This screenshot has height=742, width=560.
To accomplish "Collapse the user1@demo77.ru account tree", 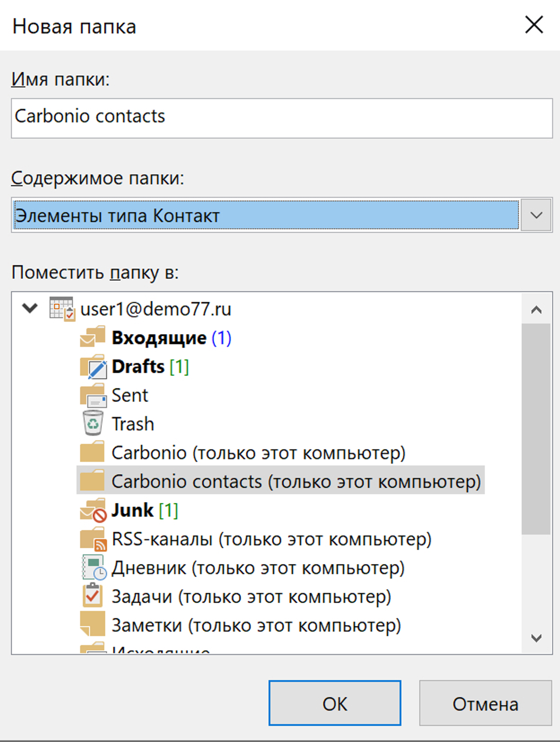I will (30, 308).
